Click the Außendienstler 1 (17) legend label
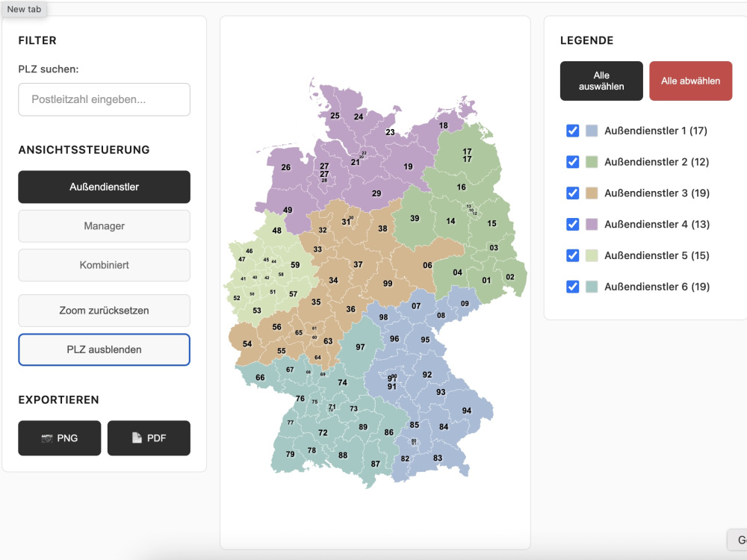The image size is (747, 560). [656, 131]
